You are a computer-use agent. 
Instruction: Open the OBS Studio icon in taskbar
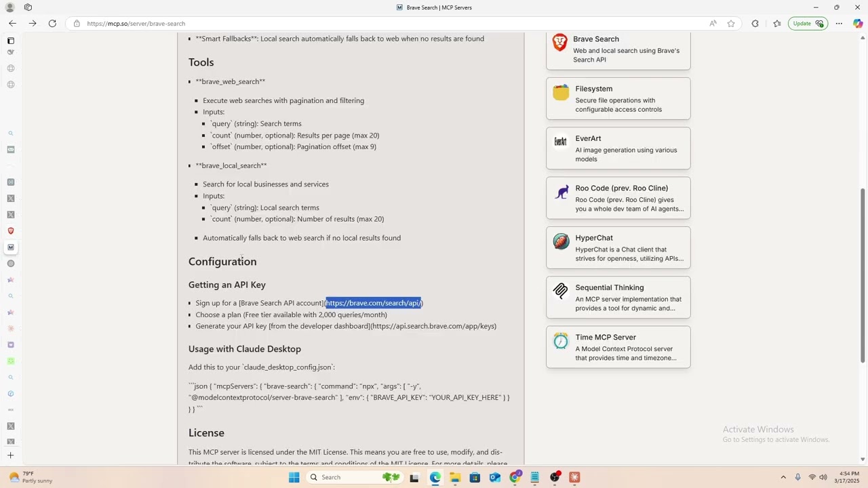tap(555, 477)
